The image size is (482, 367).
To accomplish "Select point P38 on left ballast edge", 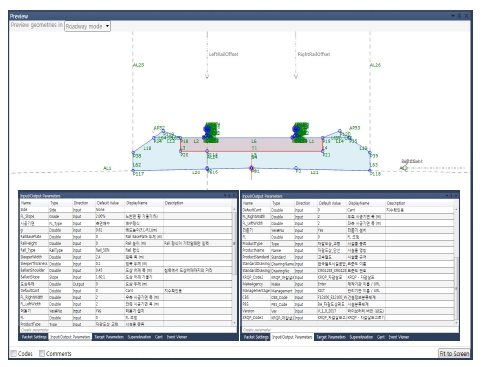I will (133, 153).
